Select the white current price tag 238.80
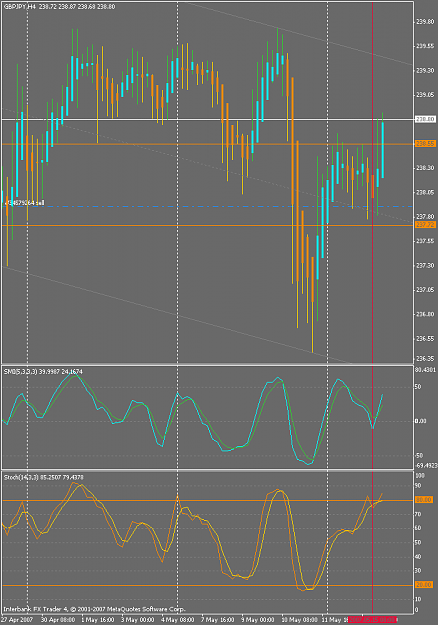This screenshot has height=625, width=438. tap(425, 119)
